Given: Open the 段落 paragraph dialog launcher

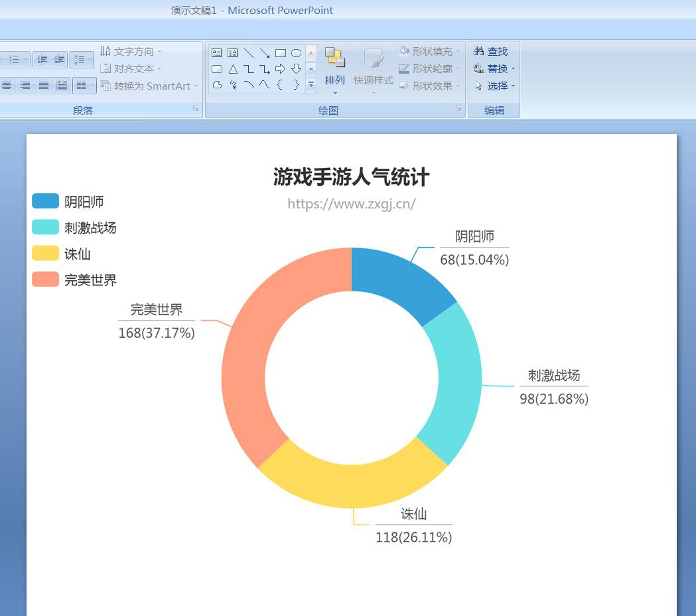Looking at the screenshot, I should [x=196, y=109].
